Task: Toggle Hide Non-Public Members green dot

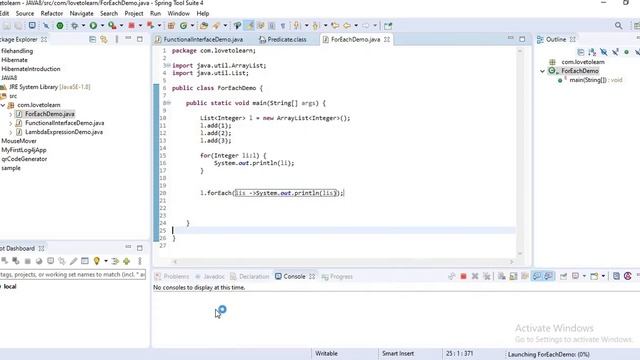Action: pyautogui.click(x=627, y=52)
